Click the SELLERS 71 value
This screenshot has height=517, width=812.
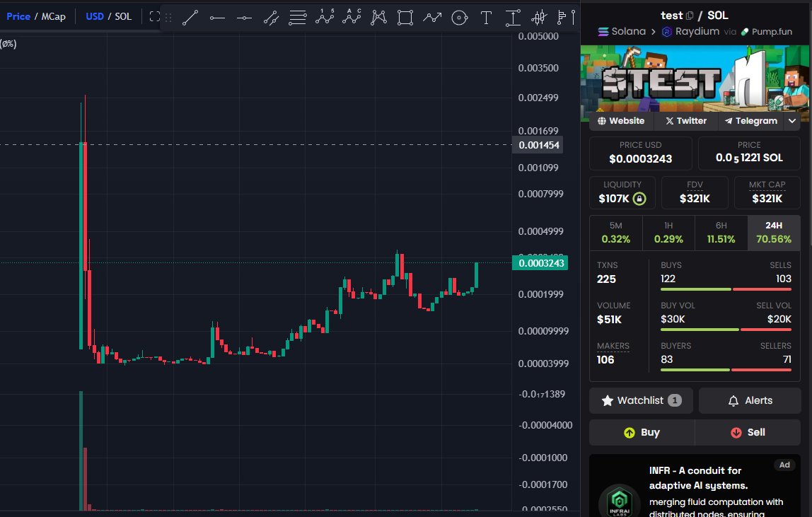(x=787, y=359)
